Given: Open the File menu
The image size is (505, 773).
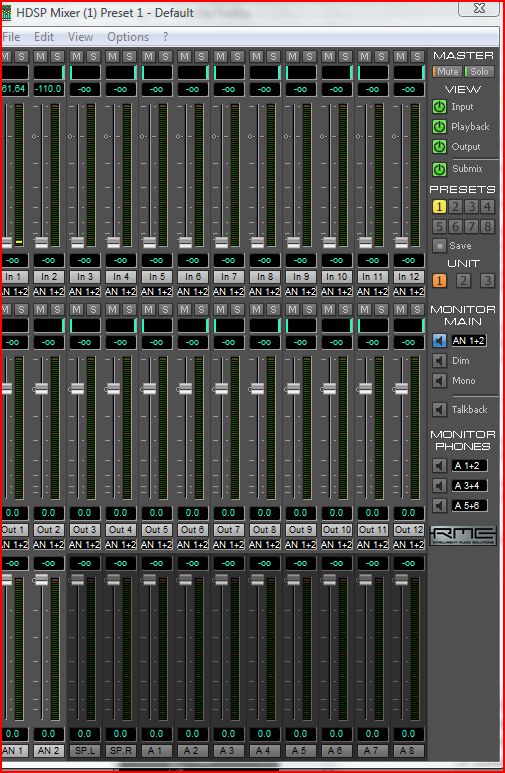Looking at the screenshot, I should coord(11,37).
